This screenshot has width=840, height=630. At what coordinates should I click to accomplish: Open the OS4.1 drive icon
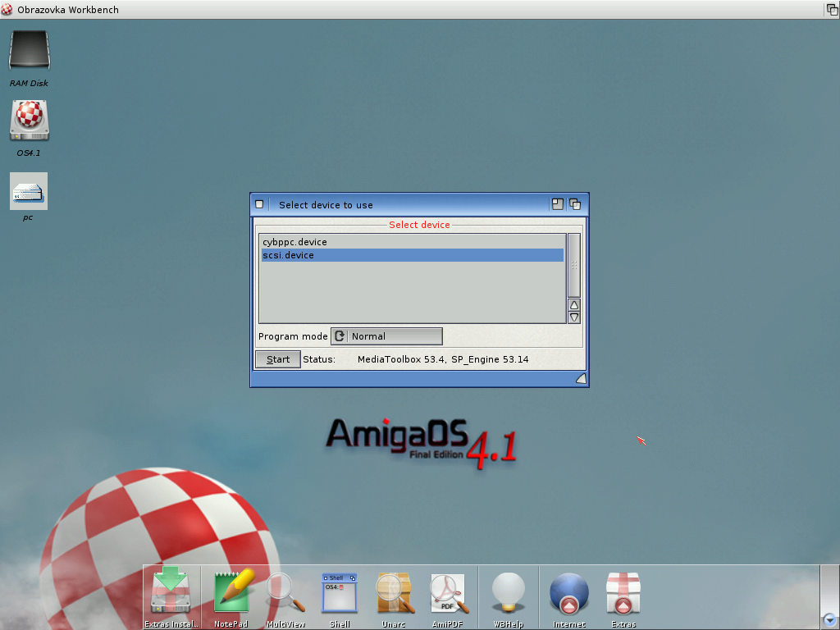click(x=30, y=121)
